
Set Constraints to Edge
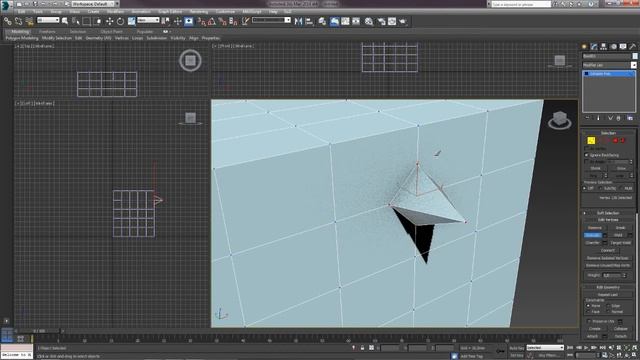point(608,305)
